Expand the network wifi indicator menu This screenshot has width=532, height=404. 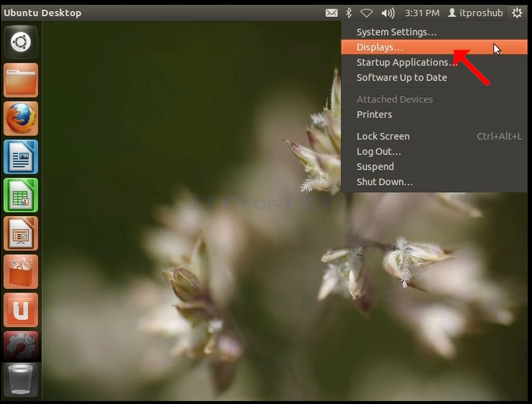366,13
